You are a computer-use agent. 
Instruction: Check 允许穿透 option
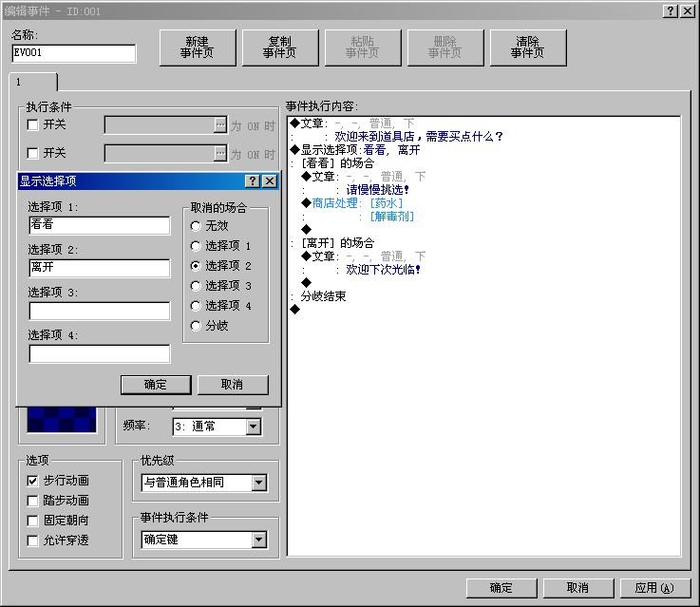32,541
